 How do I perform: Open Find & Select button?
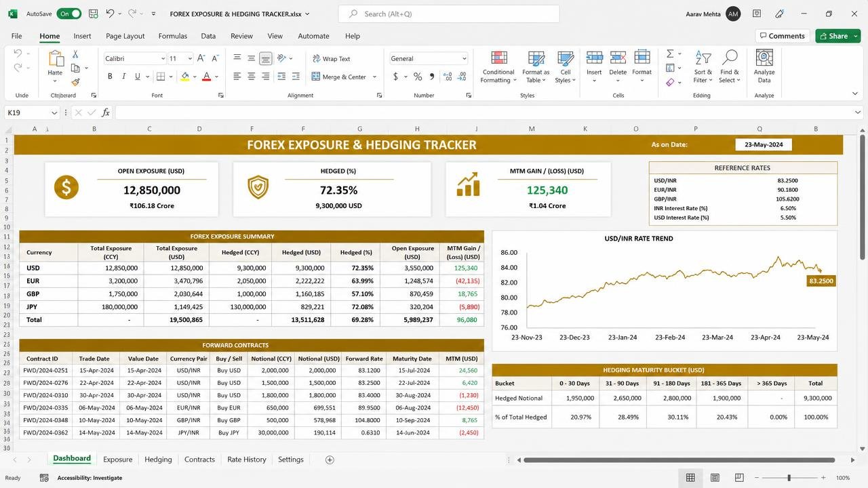[730, 66]
